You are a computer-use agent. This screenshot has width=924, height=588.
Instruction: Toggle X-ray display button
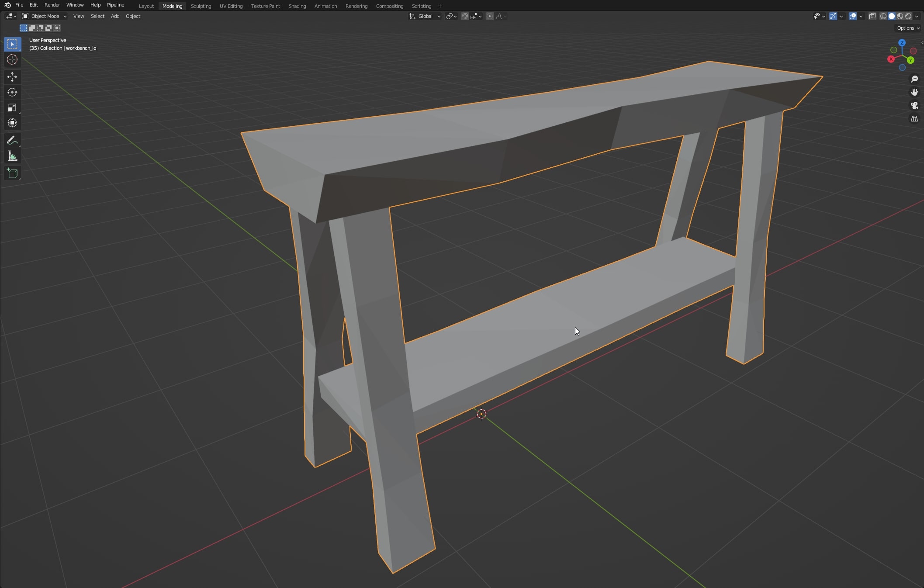(x=872, y=16)
